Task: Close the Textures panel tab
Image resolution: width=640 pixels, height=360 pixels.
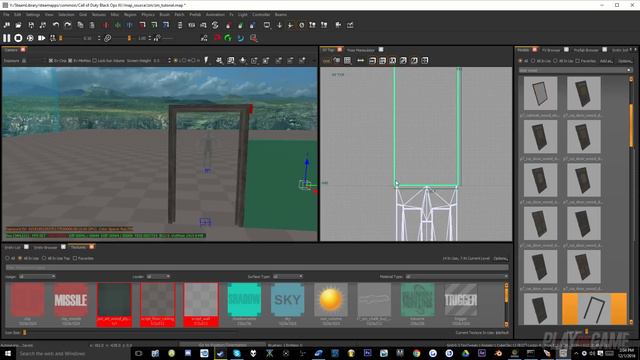Action: point(91,247)
